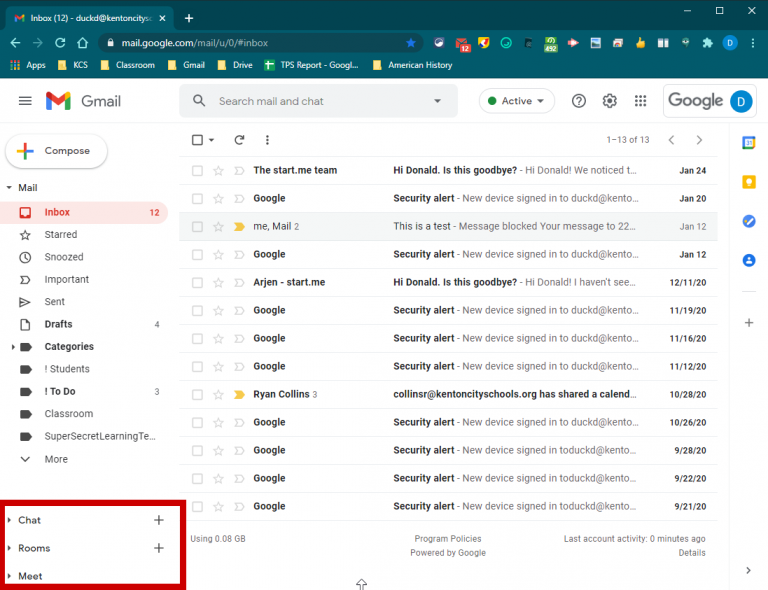The image size is (768, 590).
Task: Expand More labels in sidebar
Action: tap(56, 459)
